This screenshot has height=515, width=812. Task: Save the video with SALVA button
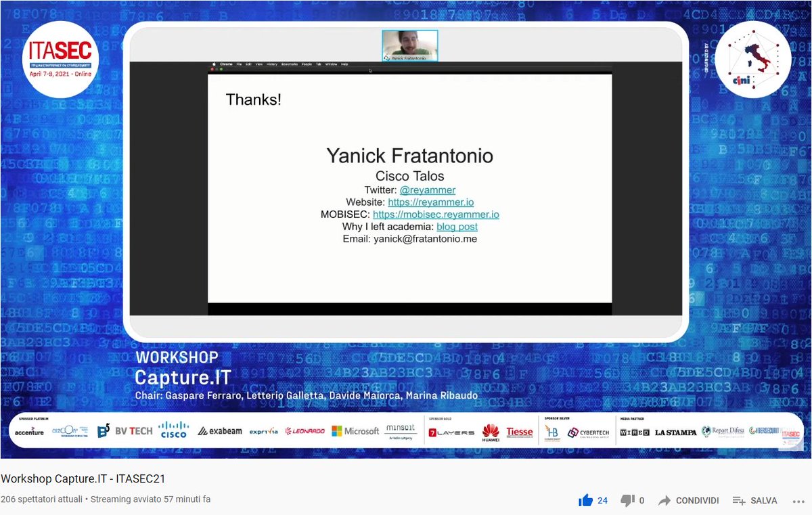(x=754, y=501)
